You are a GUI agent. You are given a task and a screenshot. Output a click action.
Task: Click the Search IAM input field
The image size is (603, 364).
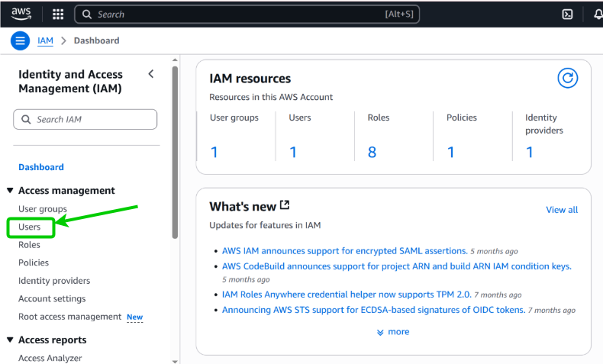(85, 119)
